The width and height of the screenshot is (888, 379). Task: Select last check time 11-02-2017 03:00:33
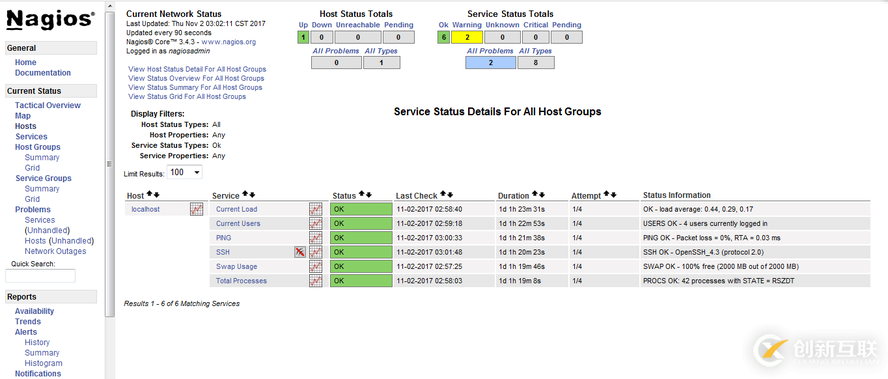[429, 238]
